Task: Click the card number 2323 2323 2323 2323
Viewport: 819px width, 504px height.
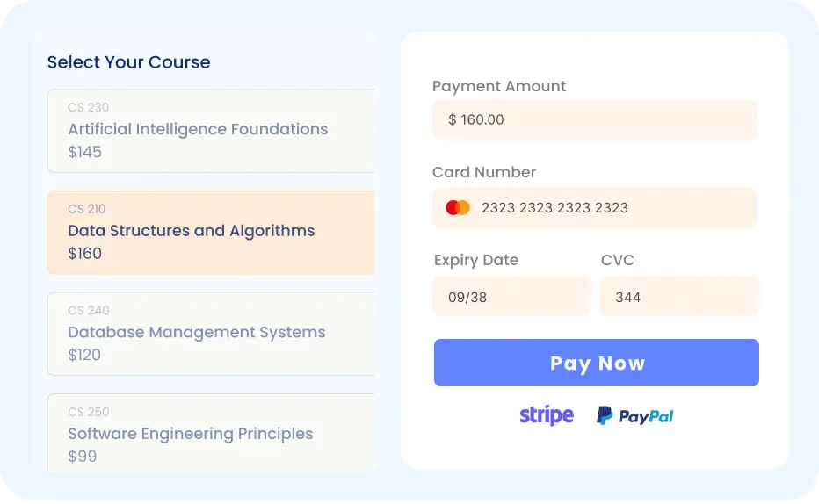Action: click(554, 208)
